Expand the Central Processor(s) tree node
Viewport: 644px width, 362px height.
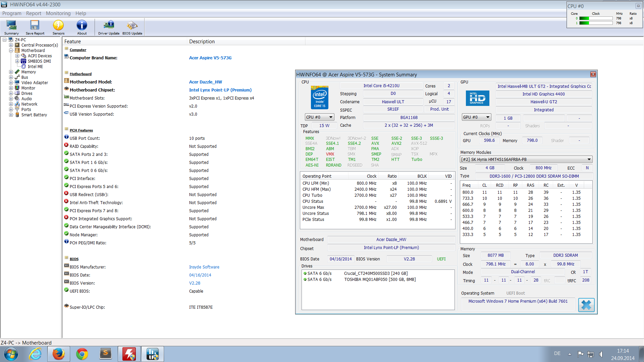[x=11, y=45]
